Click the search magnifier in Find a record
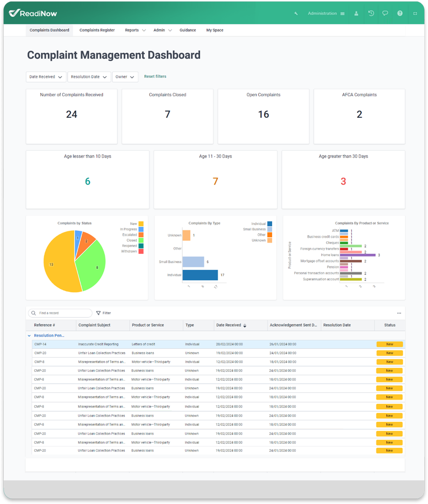428x504 pixels. coord(34,313)
